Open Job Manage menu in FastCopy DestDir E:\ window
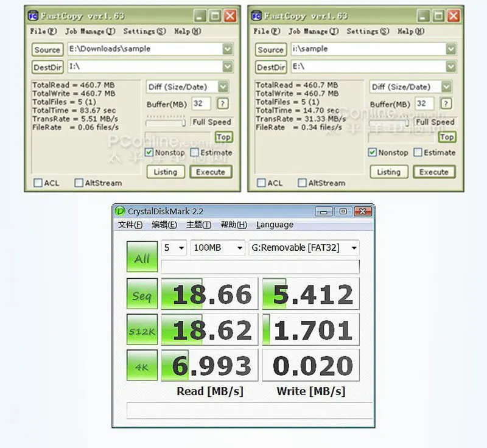This screenshot has height=448, width=487. pyautogui.click(x=314, y=31)
